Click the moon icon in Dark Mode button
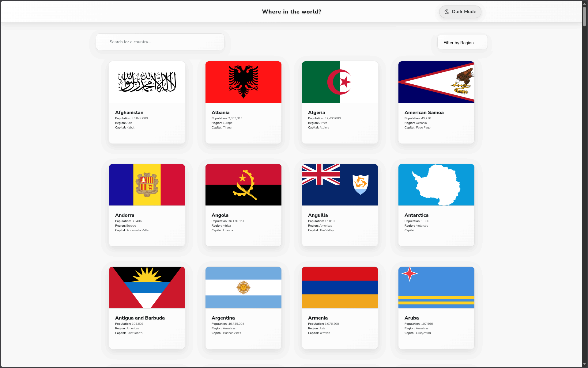Image resolution: width=588 pixels, height=368 pixels. (x=446, y=12)
